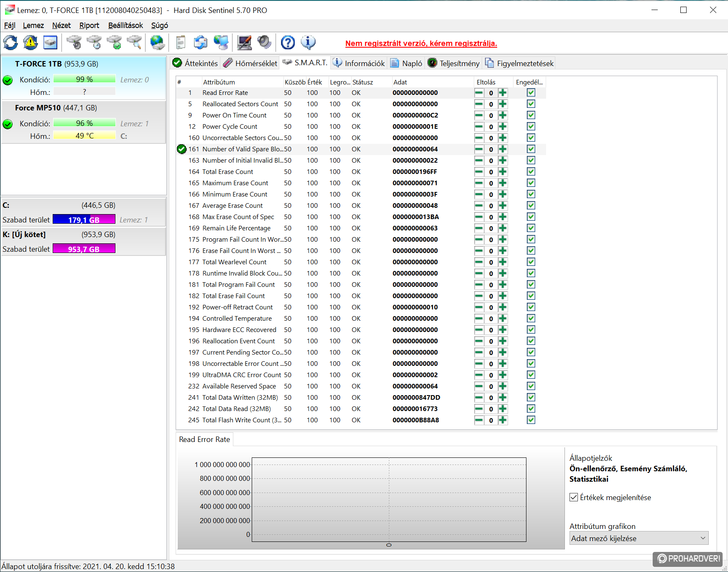Click the speaker sound toolbar icon

point(264,42)
